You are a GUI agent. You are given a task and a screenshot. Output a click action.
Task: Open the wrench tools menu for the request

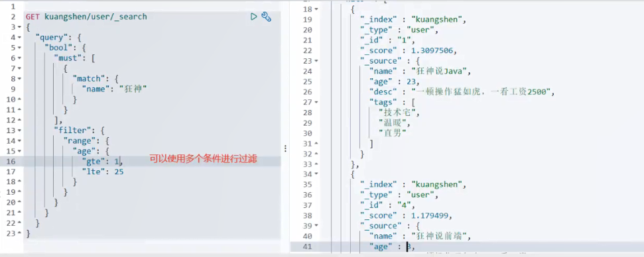tap(266, 17)
